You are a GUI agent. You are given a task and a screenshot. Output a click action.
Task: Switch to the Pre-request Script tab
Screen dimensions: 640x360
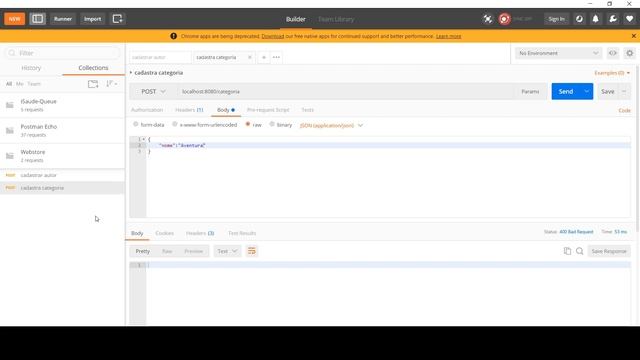click(x=268, y=110)
